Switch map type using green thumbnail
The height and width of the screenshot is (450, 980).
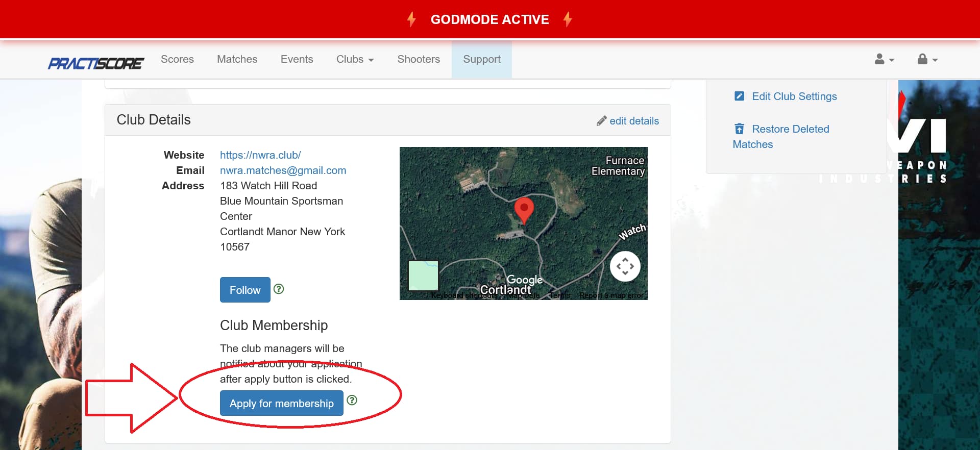[x=423, y=276]
